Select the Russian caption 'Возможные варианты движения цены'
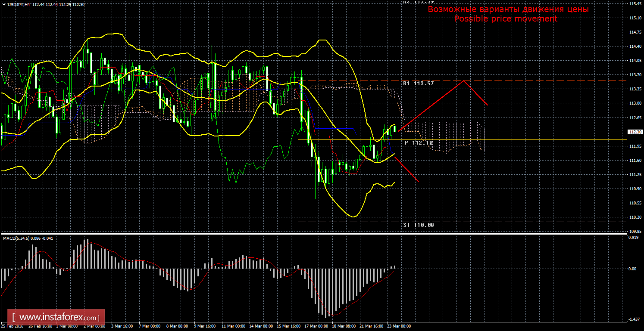This screenshot has height=331, width=644. click(508, 9)
